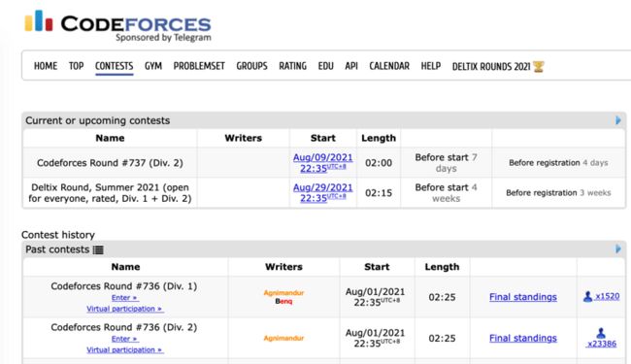631x364 pixels.
Task: Open the Aug/09/2021 start time link
Action: click(x=322, y=163)
